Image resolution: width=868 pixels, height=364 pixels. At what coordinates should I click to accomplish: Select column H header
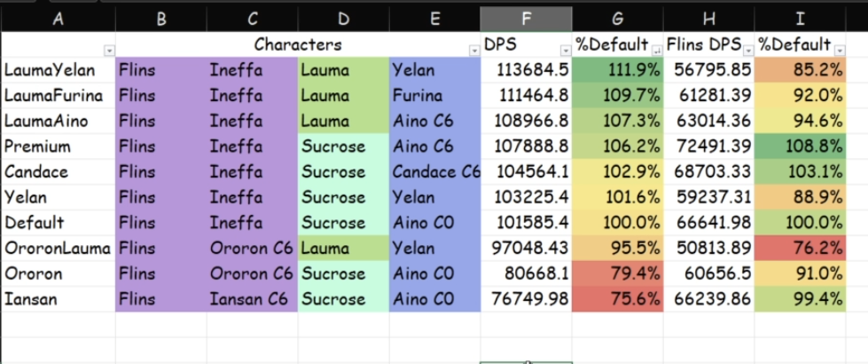tap(709, 20)
